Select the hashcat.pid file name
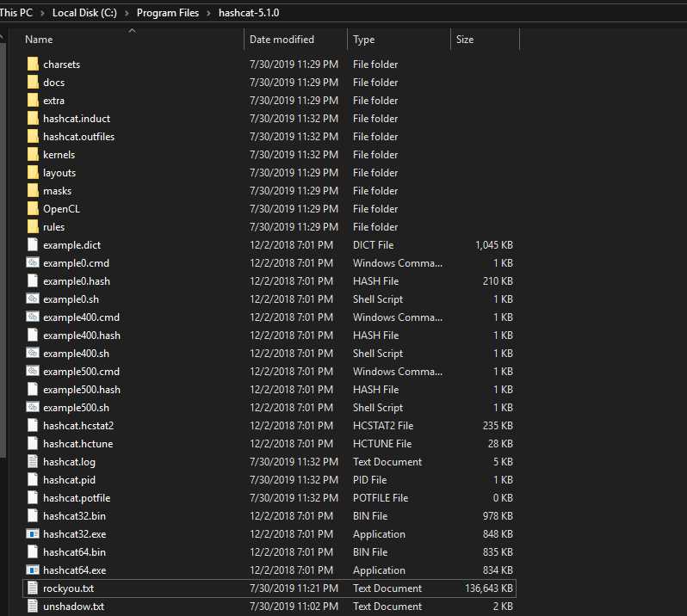Screen dimensions: 687x616 [x=69, y=480]
